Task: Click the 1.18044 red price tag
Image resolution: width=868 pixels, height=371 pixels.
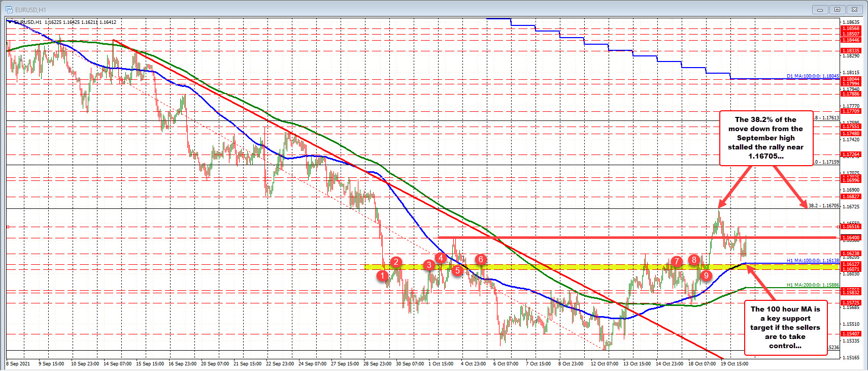Action: coord(851,79)
